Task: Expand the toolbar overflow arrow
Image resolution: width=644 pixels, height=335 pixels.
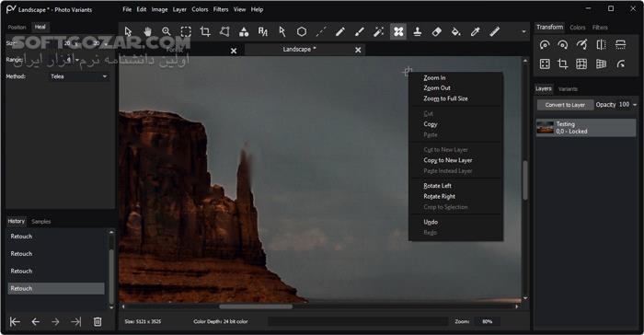Action: tap(523, 31)
